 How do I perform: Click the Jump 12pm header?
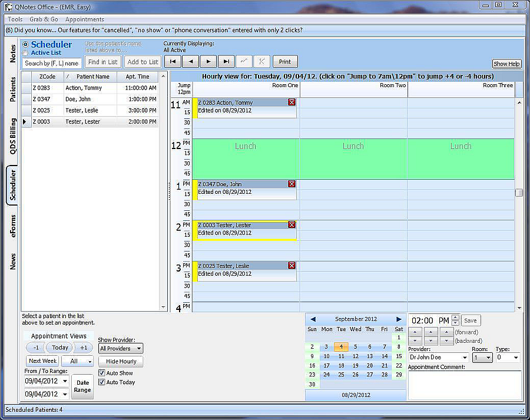[x=184, y=88]
